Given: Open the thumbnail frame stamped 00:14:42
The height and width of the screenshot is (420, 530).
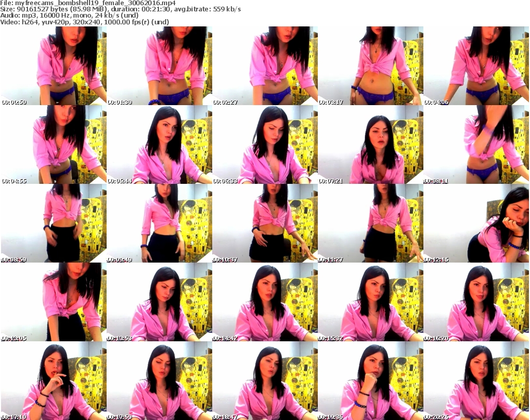Looking at the screenshot, I should [265, 302].
